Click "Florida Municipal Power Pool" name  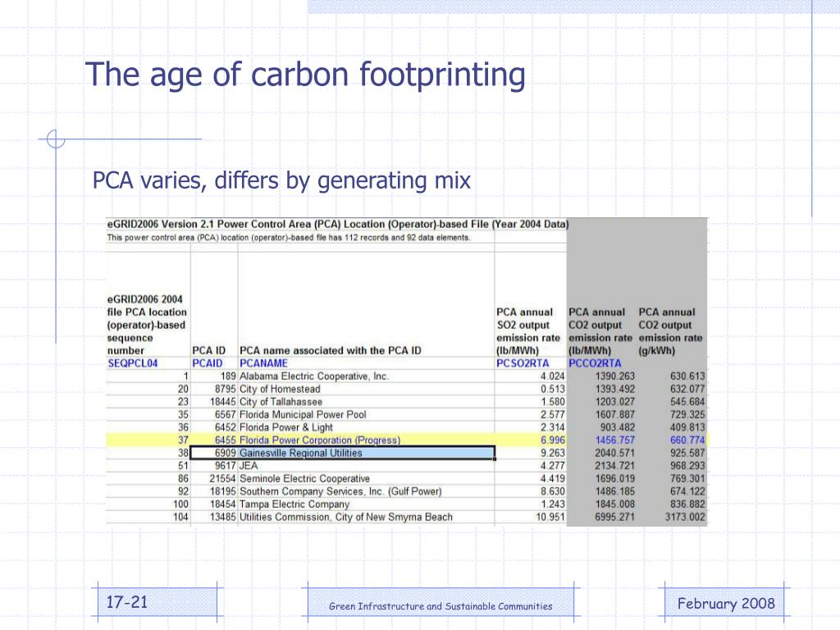[303, 414]
